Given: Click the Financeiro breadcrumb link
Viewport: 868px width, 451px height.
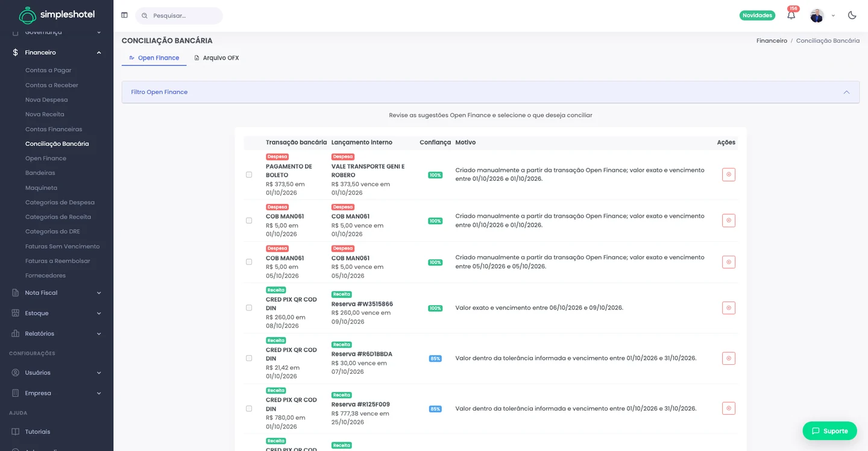Looking at the screenshot, I should click(772, 41).
